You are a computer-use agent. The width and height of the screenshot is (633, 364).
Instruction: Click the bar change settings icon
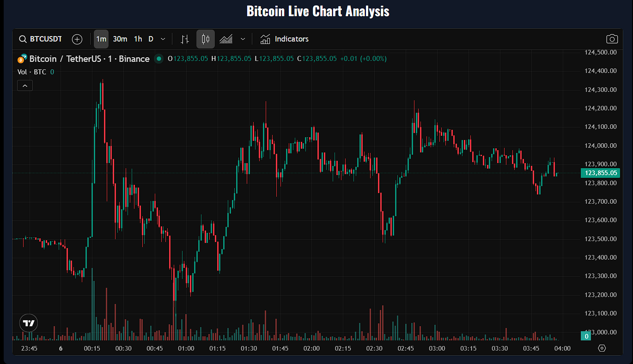click(x=185, y=39)
